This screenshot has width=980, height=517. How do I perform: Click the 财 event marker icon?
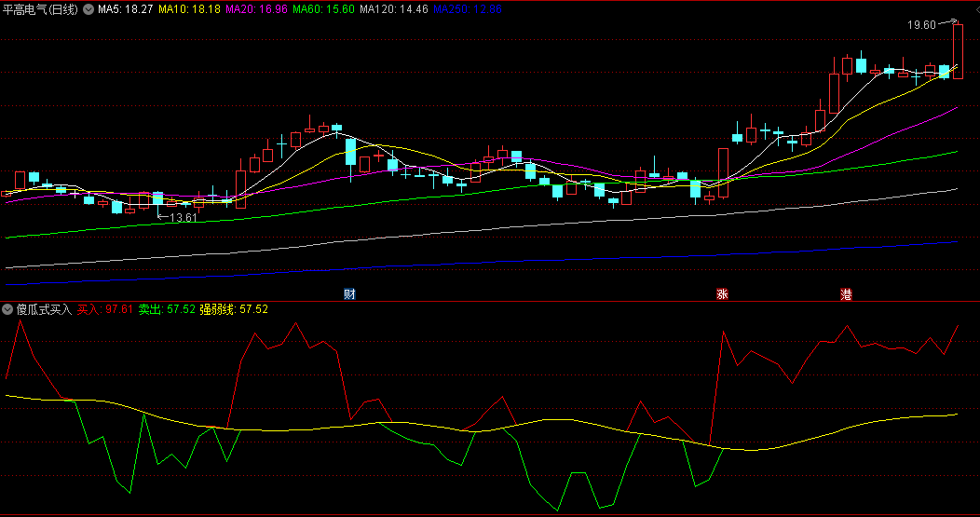349,293
